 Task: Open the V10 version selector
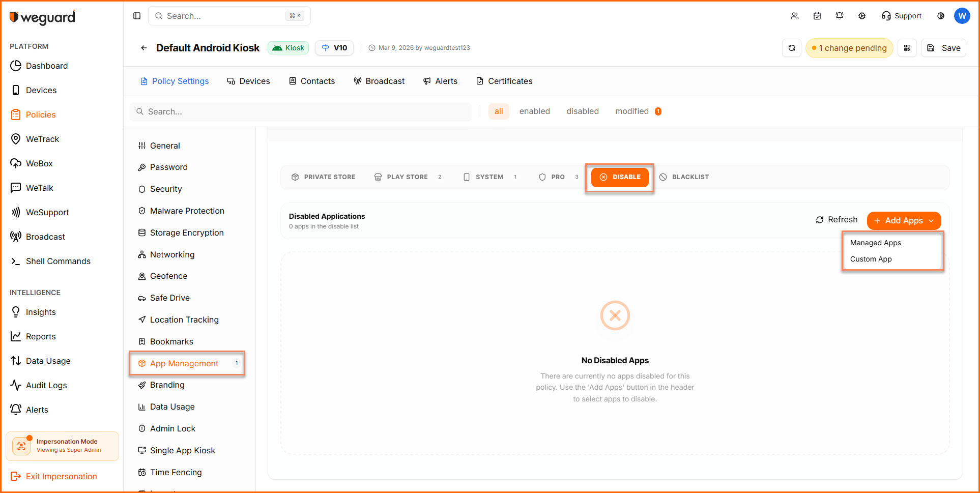point(334,48)
